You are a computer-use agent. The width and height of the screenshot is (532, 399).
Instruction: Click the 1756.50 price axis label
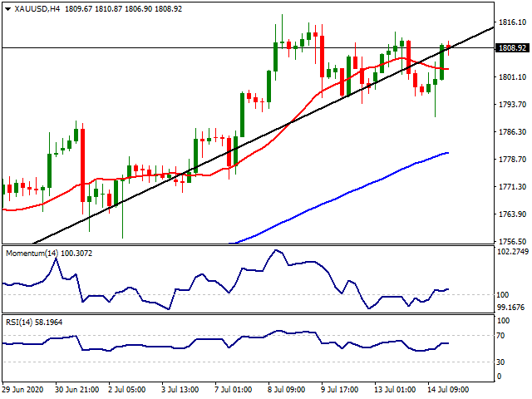click(x=512, y=242)
